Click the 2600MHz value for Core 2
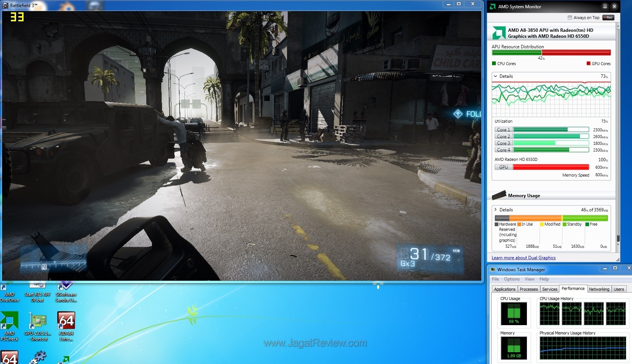 coord(600,137)
